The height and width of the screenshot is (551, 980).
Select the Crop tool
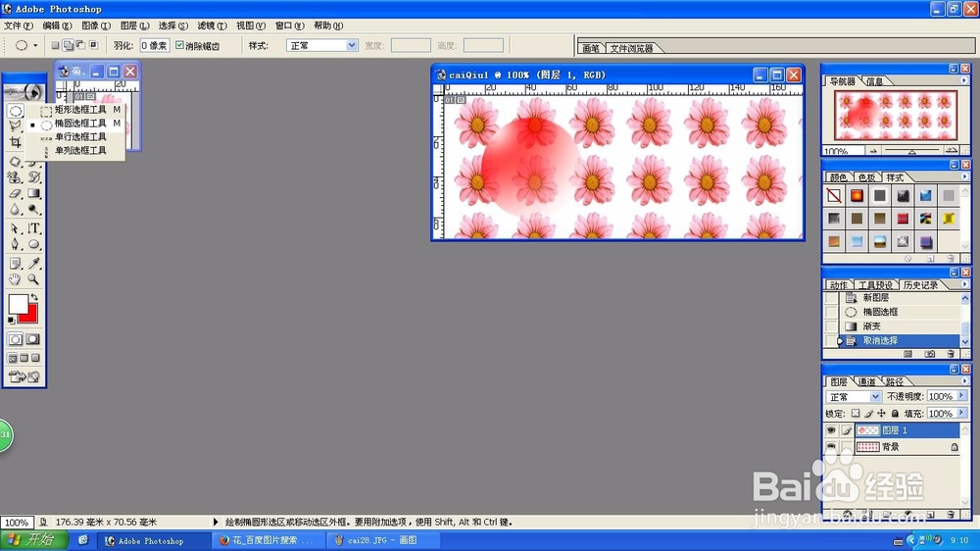[15, 142]
